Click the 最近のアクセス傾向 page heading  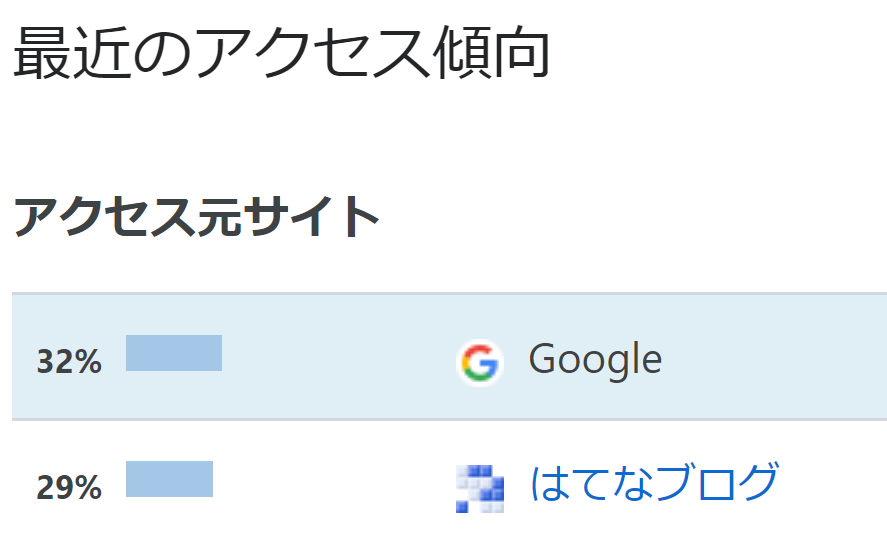point(281,53)
